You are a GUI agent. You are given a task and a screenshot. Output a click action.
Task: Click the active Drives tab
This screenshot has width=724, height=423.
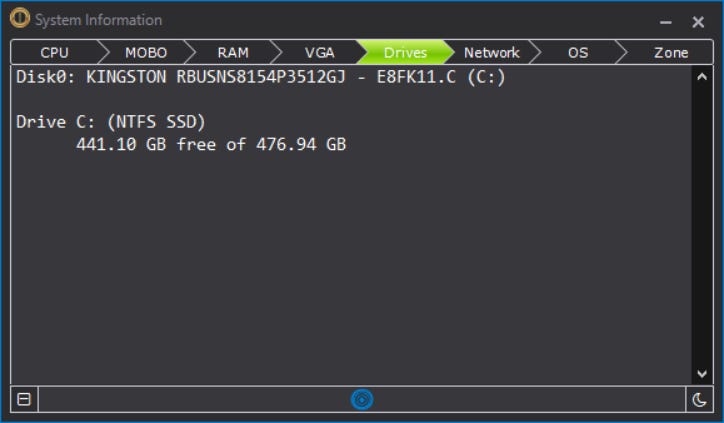405,52
